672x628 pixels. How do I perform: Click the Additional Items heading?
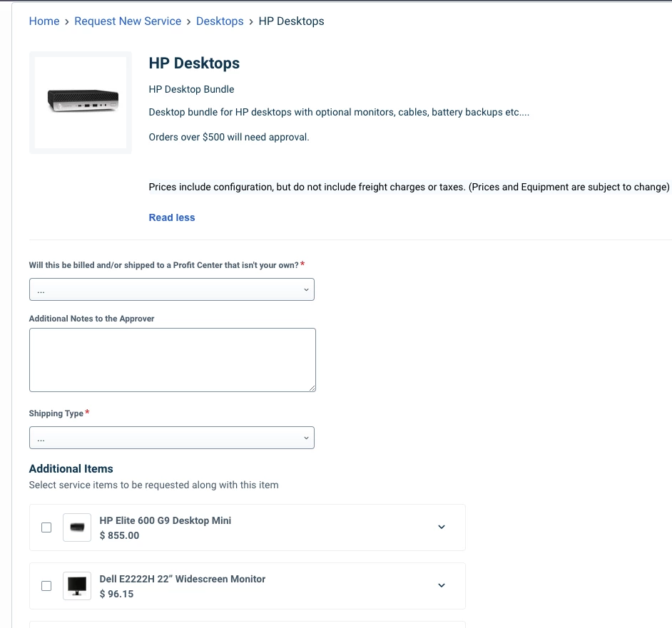tap(71, 468)
